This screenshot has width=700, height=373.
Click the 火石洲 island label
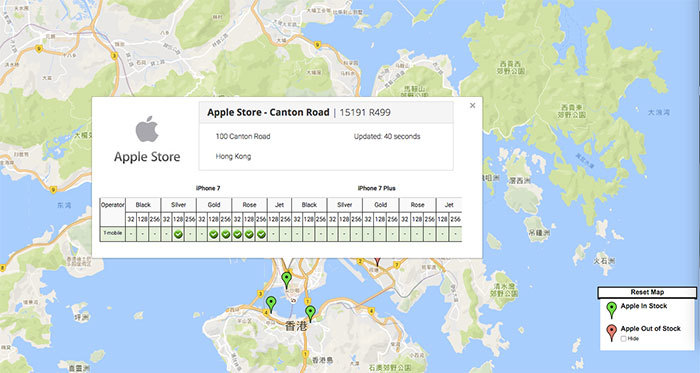pyautogui.click(x=604, y=261)
